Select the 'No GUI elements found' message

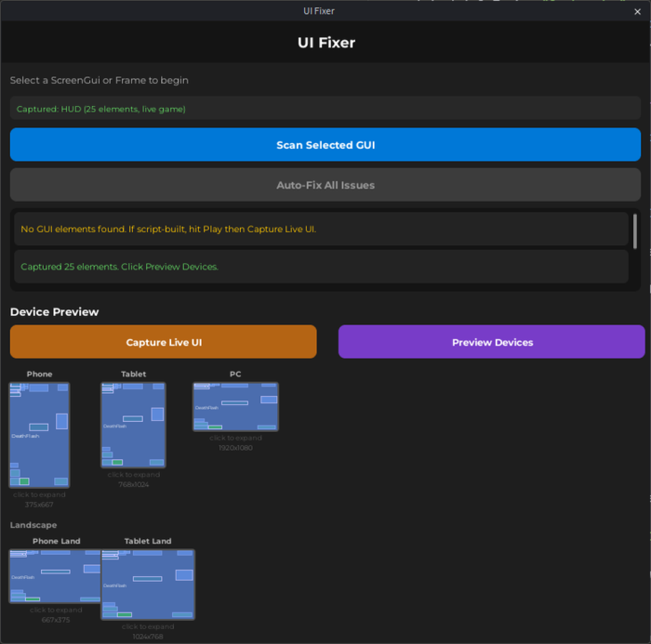[x=321, y=229]
